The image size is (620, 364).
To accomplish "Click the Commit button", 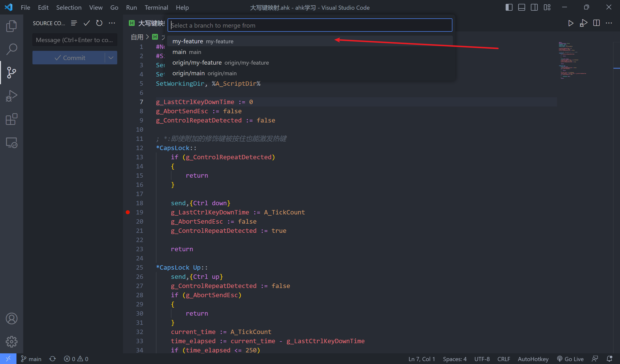I will (71, 58).
